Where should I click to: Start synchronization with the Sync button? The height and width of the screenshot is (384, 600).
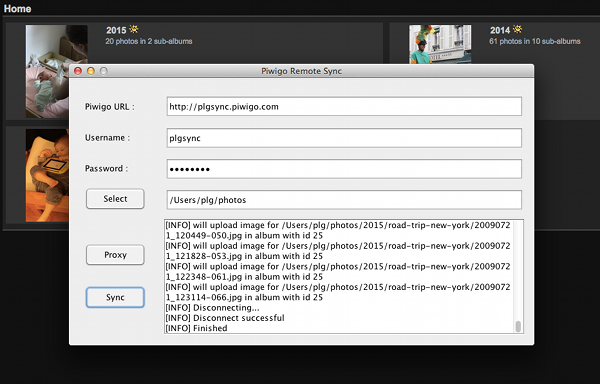pyautogui.click(x=115, y=297)
